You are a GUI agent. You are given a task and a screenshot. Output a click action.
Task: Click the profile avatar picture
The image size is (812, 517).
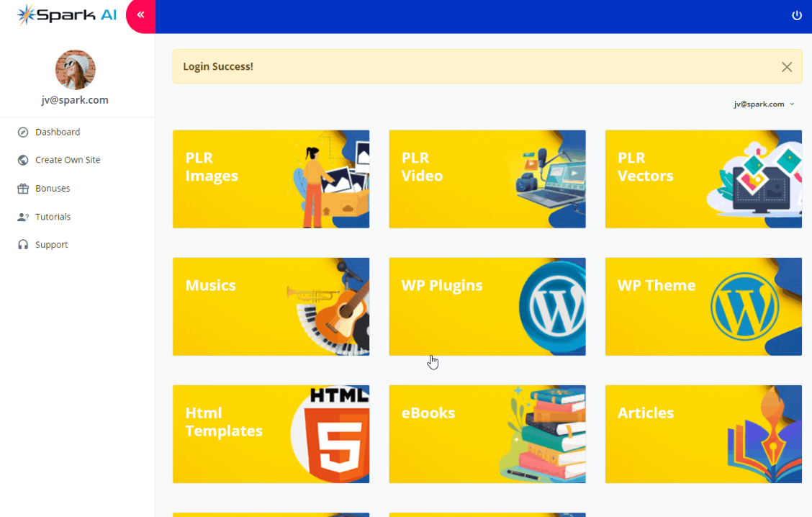76,70
